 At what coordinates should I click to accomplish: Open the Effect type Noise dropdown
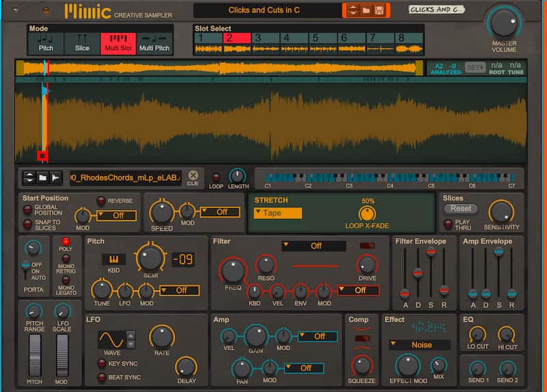(420, 345)
